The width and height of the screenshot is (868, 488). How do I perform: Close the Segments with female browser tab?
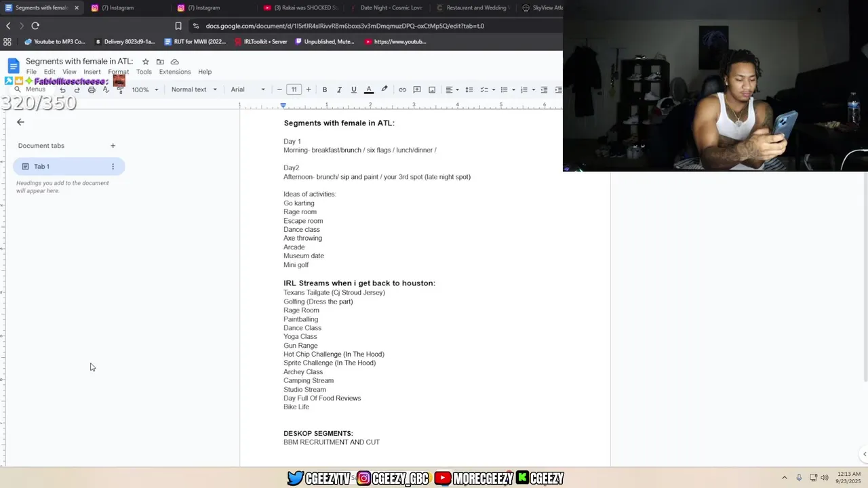point(77,8)
